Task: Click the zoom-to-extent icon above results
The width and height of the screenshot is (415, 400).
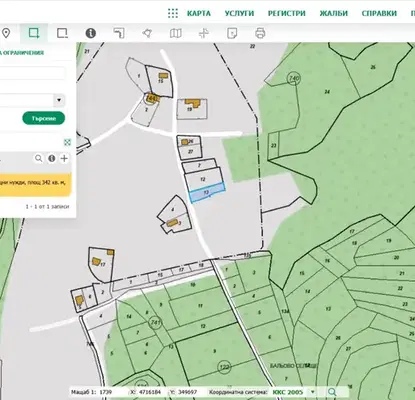Action: [67, 142]
